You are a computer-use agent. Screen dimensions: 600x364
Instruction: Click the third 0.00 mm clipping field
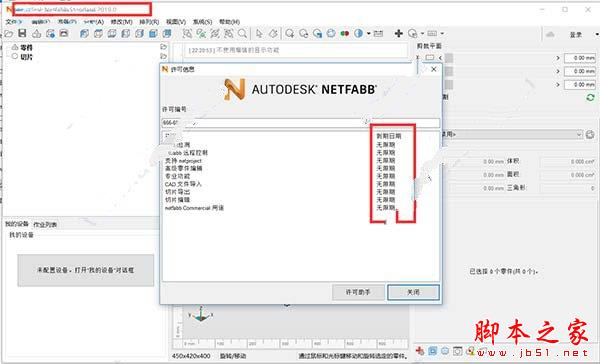pos(580,85)
